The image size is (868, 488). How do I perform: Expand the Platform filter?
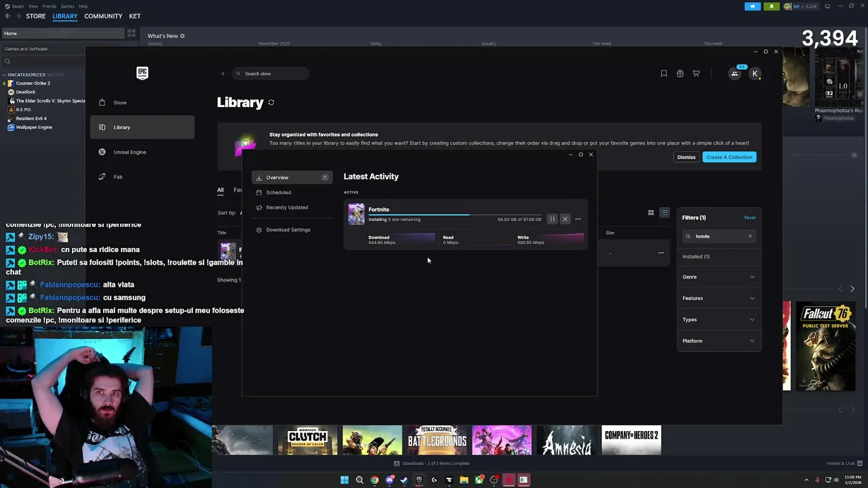719,341
